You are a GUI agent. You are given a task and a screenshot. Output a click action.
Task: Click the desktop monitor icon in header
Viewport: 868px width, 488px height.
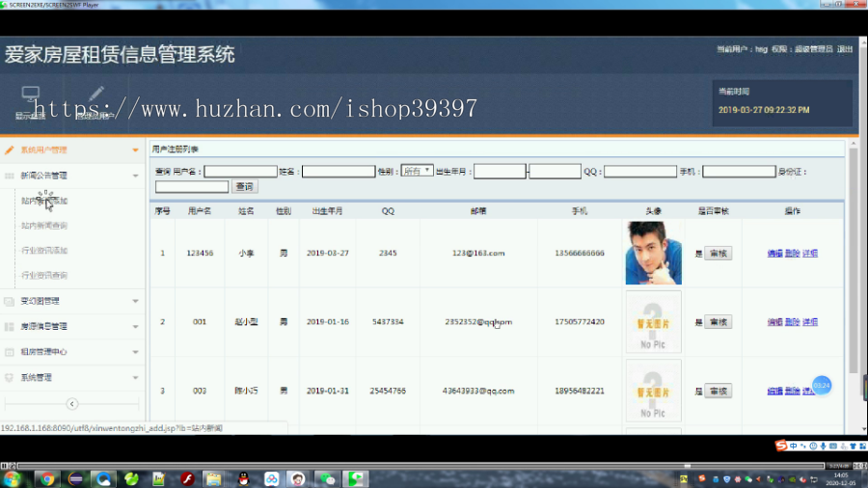pos(31,94)
